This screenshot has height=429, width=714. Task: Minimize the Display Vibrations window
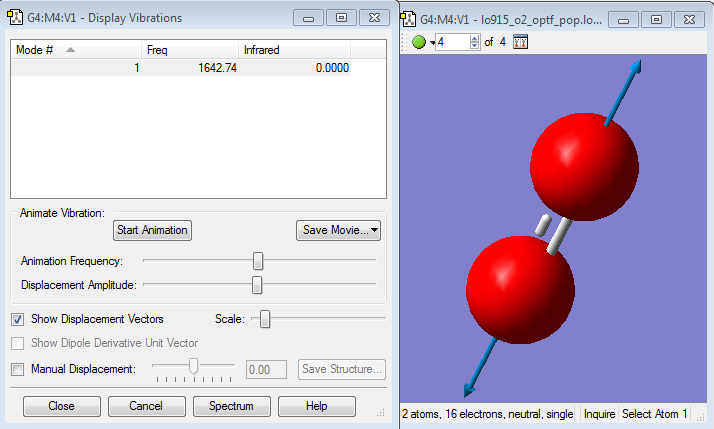[x=308, y=18]
